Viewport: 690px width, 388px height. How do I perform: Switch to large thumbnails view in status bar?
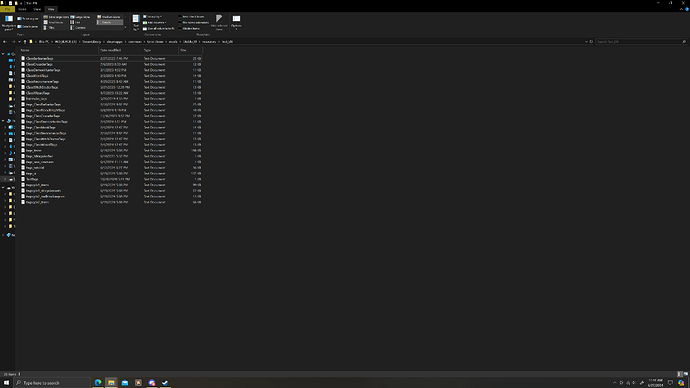686,374
